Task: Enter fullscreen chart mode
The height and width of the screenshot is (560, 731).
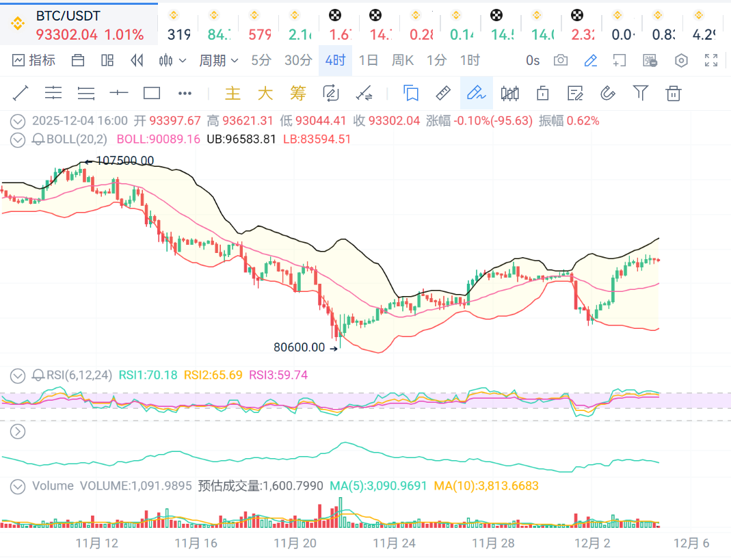Action: point(711,61)
